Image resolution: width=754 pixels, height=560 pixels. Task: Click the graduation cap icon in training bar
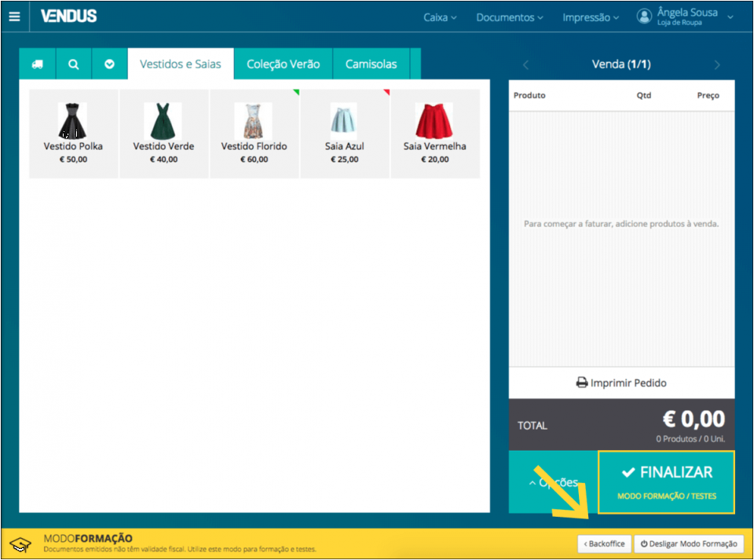pyautogui.click(x=21, y=544)
